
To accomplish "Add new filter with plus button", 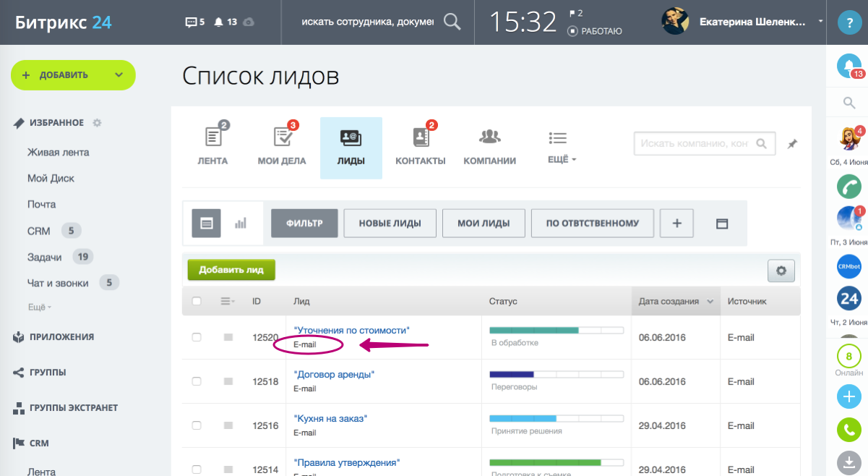I will tap(677, 223).
